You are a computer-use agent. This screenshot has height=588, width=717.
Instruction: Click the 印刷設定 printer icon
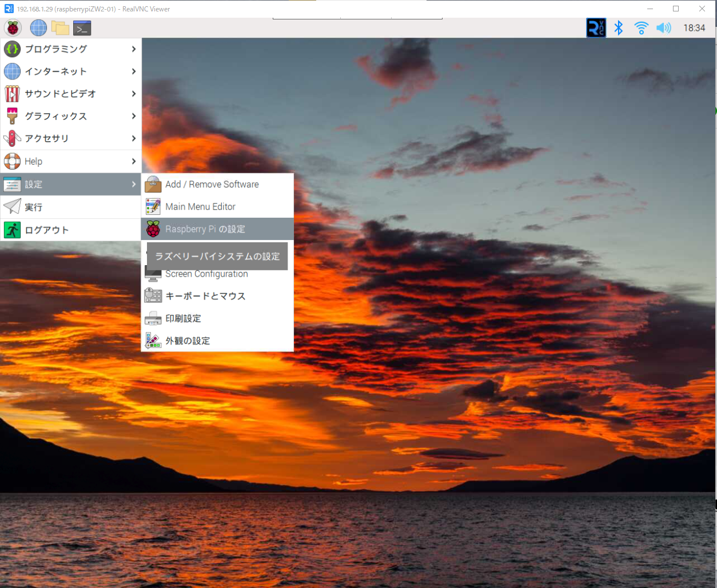[x=153, y=318]
